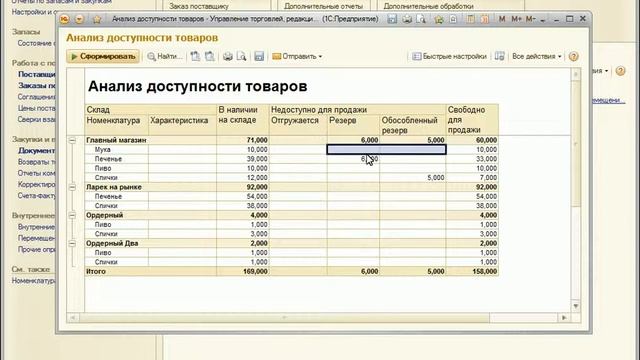Viewport: 640px width, 360px height.
Task: Click the M+ memory add button
Action: coord(516,19)
